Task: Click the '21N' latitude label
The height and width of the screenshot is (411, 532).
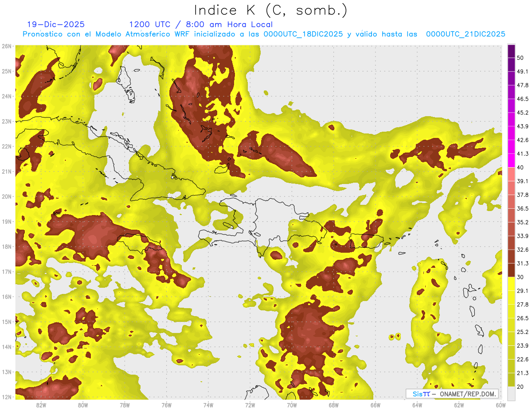Action: coord(6,172)
